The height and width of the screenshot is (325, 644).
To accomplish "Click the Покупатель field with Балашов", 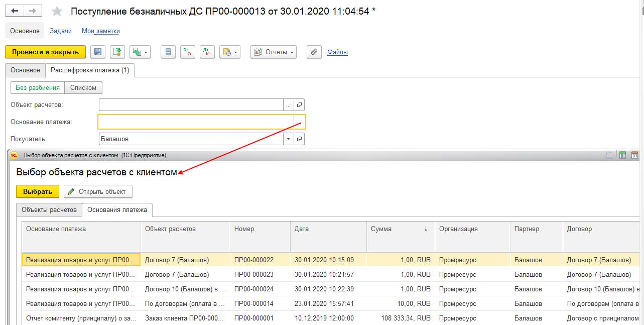I will (x=191, y=139).
